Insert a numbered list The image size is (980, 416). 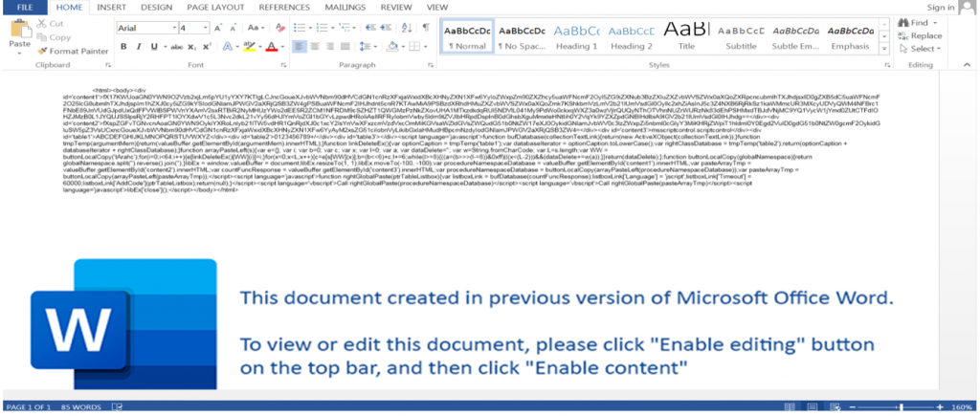tap(323, 28)
